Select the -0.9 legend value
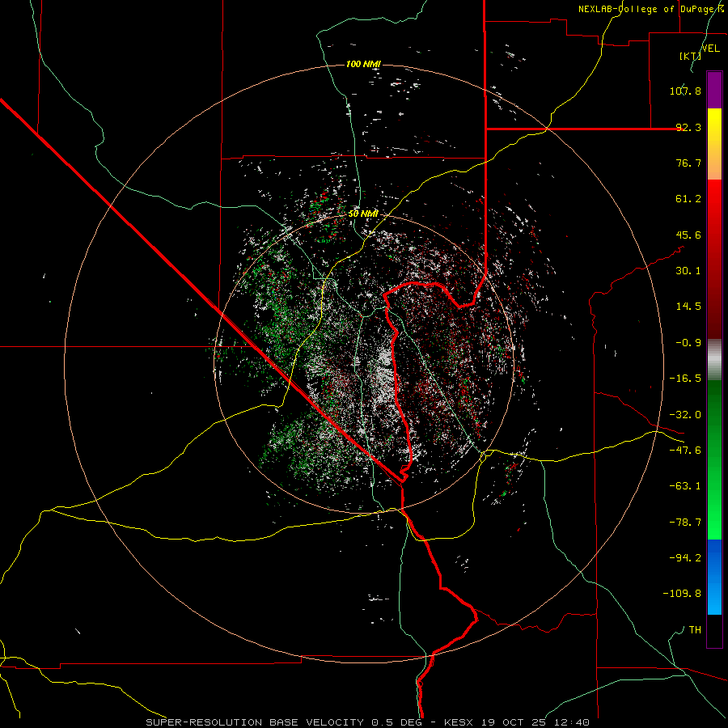 coord(688,343)
